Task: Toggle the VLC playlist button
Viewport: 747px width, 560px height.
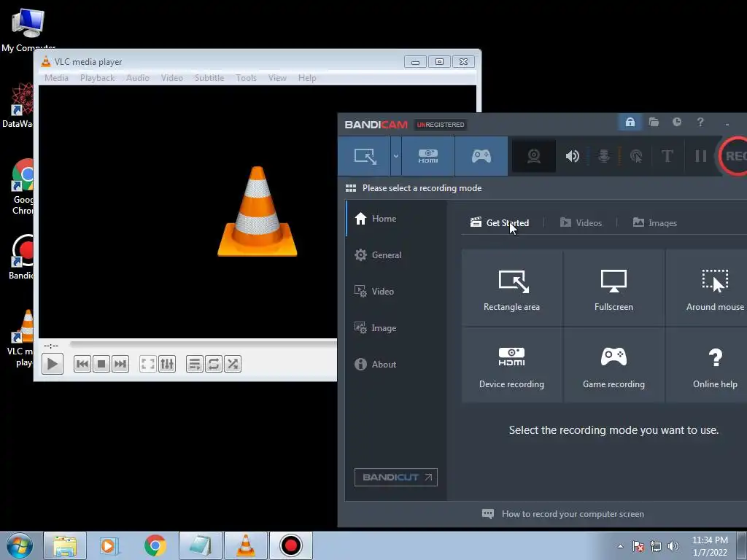Action: tap(194, 365)
